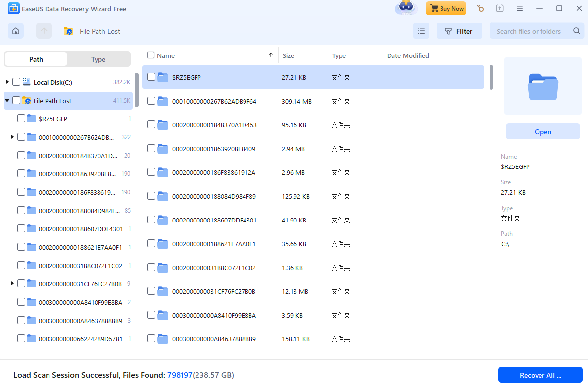Tick checkbox for 00020000000188084D984F89 in list
588x388 pixels.
click(151, 196)
